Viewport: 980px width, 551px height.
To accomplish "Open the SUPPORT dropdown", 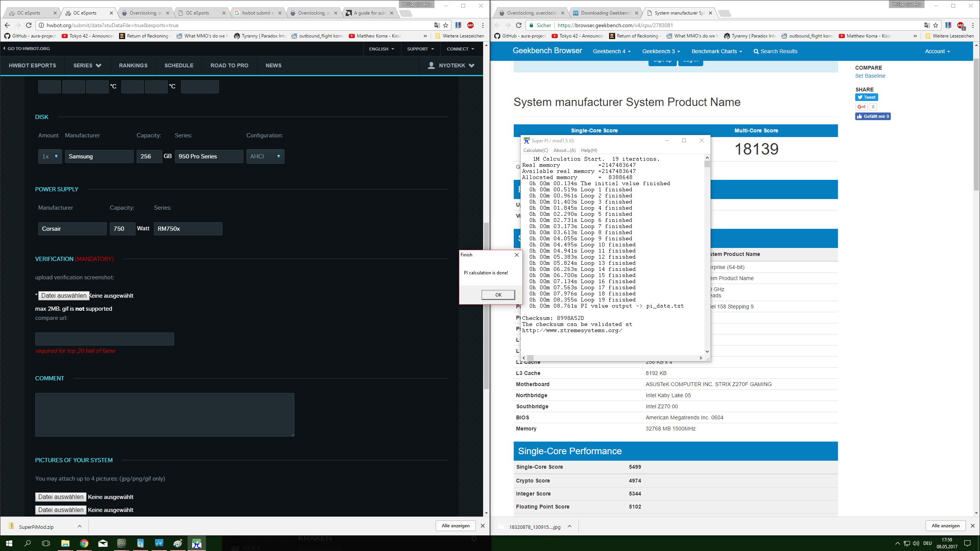I will [x=420, y=49].
